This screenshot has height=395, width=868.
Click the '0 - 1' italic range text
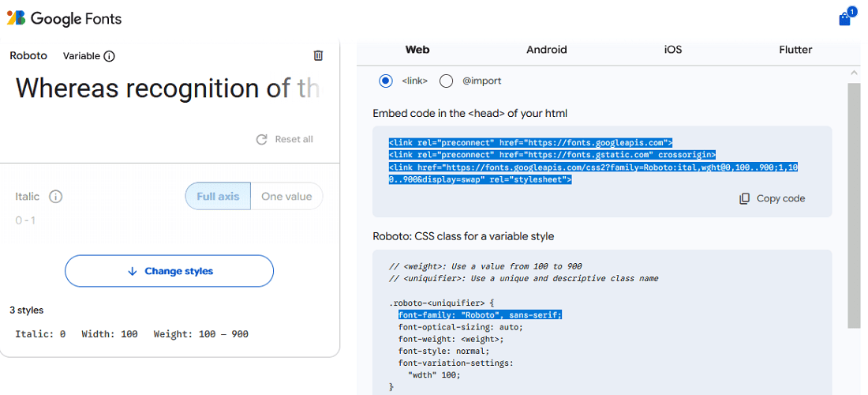[x=25, y=220]
